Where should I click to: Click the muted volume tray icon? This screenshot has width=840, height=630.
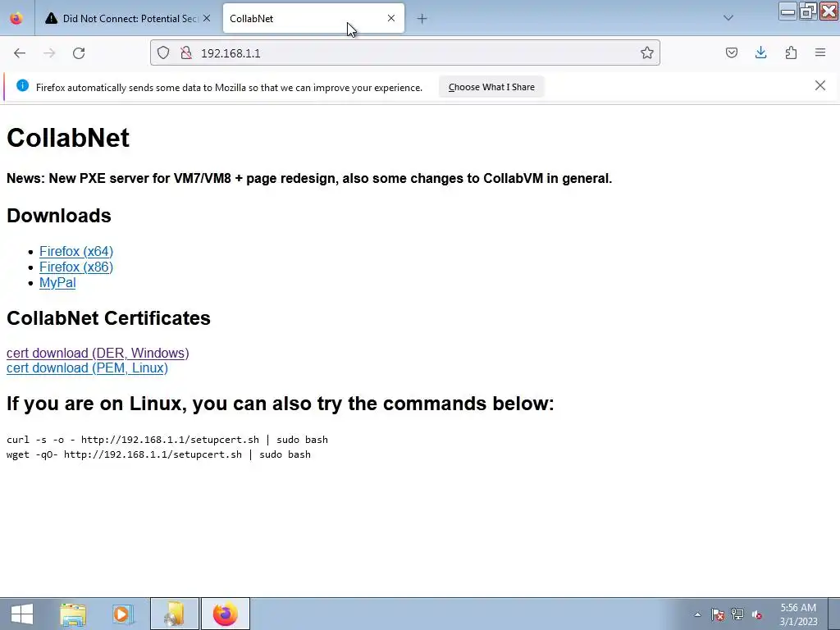pos(757,614)
